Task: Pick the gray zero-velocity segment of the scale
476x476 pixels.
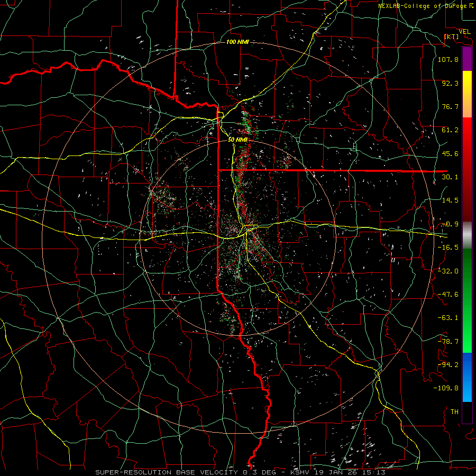Action: [467, 235]
